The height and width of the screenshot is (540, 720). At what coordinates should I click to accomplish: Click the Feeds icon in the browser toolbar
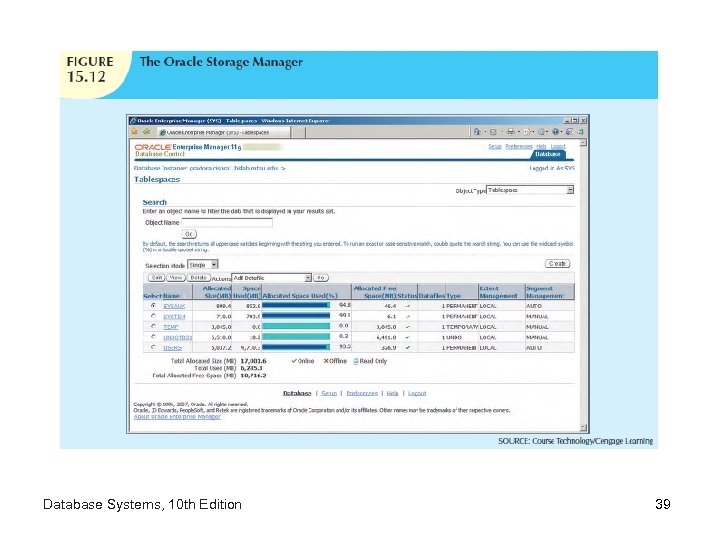pos(493,132)
